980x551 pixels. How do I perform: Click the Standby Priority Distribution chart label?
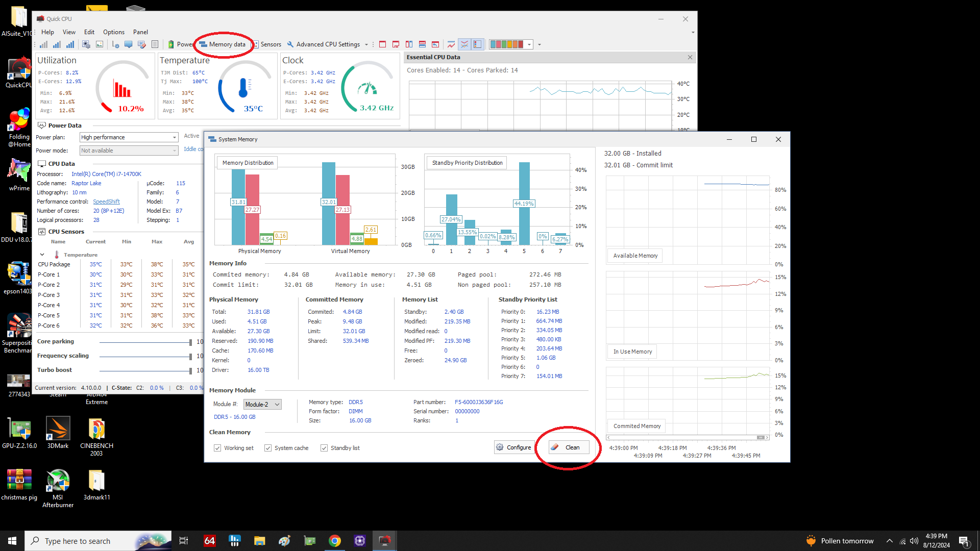[x=467, y=163]
